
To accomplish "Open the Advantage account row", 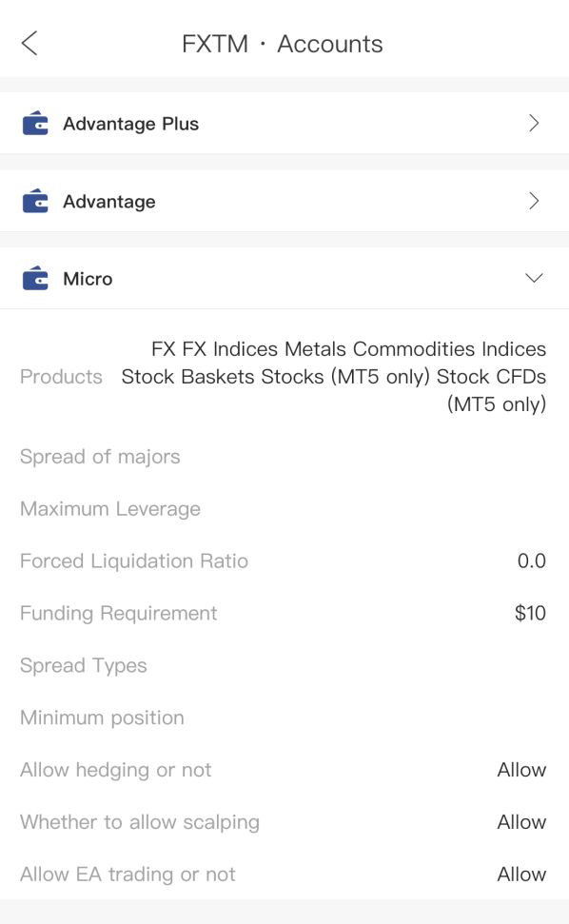I will [284, 201].
